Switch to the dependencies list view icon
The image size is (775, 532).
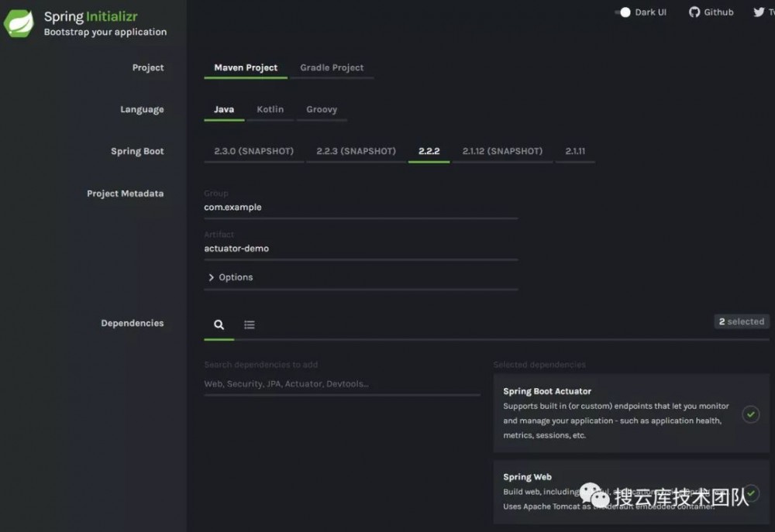[250, 324]
